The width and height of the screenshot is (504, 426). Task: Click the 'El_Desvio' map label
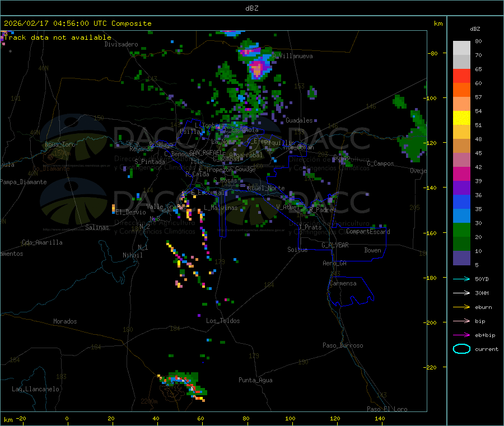[130, 212]
